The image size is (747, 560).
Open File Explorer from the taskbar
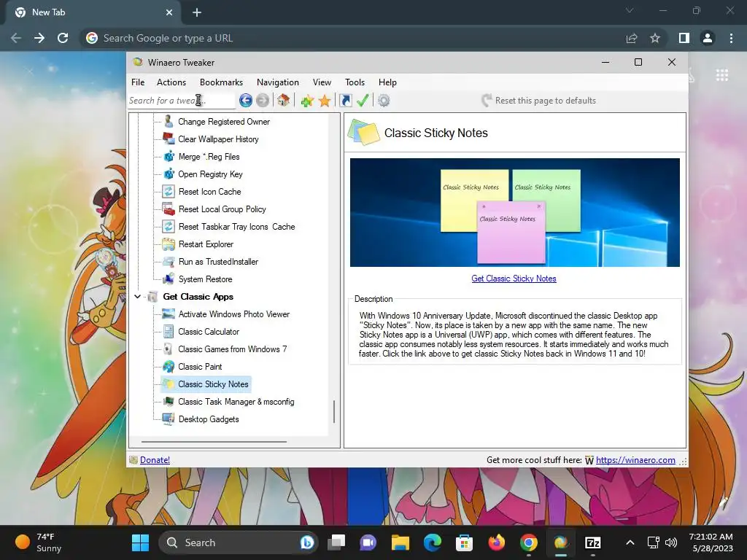pyautogui.click(x=400, y=542)
